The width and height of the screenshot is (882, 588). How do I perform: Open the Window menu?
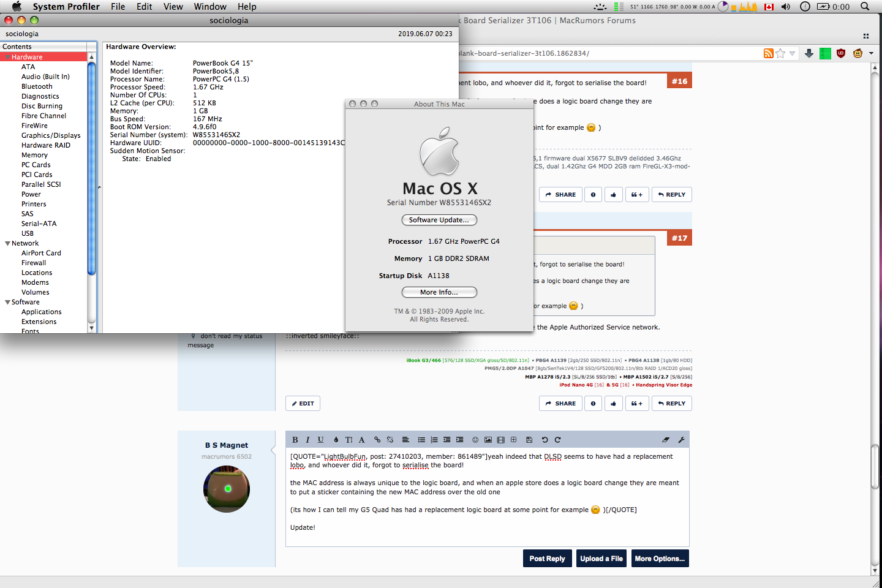(x=210, y=7)
